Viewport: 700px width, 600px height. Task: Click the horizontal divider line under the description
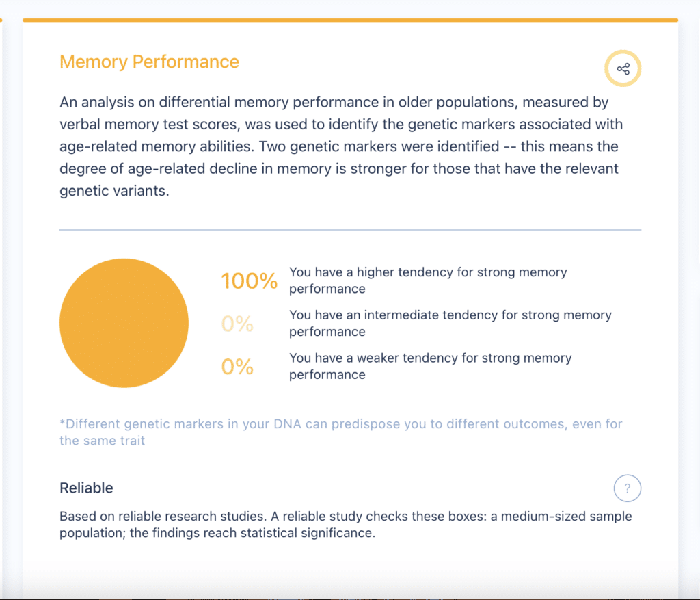point(351,230)
